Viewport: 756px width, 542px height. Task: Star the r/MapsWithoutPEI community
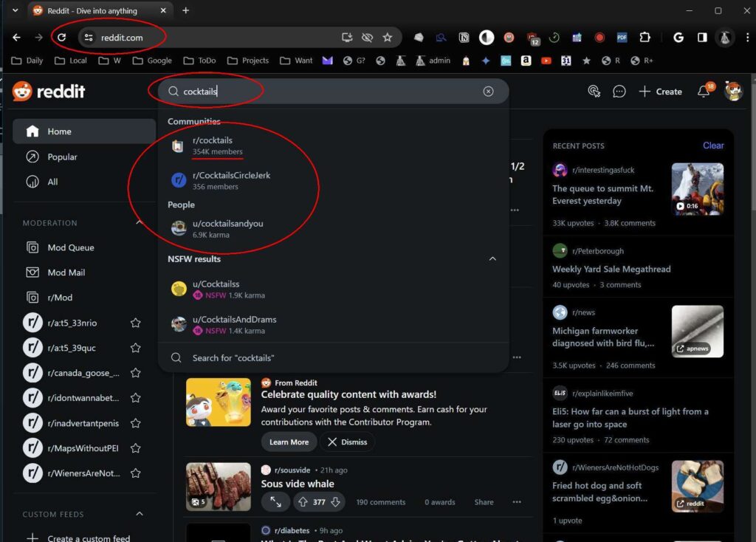pyautogui.click(x=135, y=448)
